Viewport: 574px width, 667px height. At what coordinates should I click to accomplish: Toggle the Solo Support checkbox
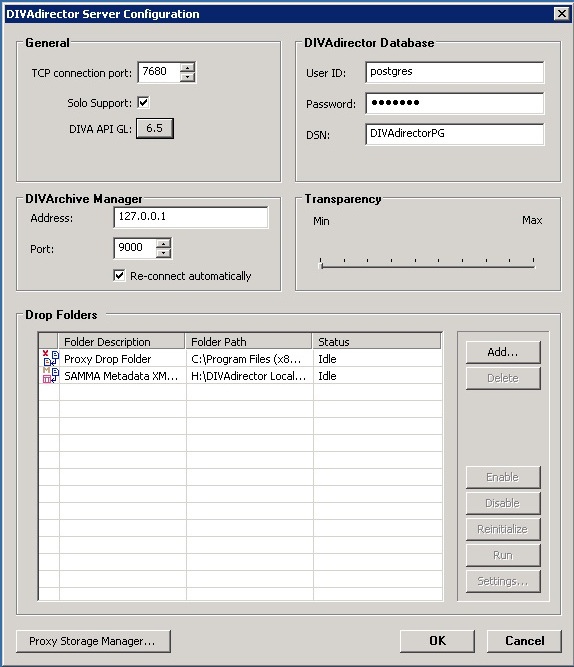[143, 103]
